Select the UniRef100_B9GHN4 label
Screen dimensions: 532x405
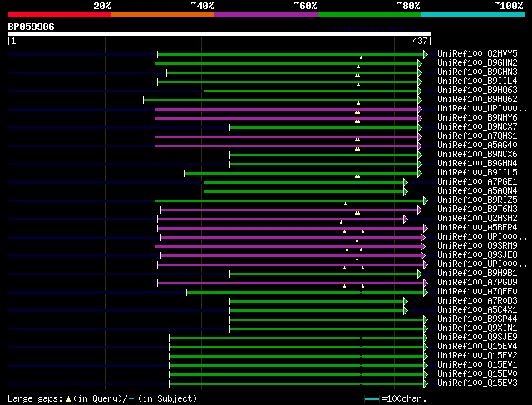coord(477,164)
